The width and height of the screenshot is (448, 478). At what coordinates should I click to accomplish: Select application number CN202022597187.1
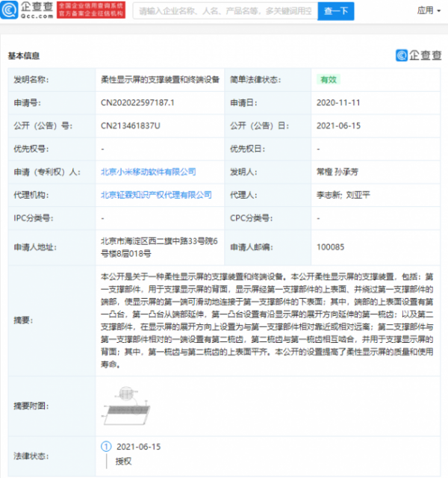137,103
